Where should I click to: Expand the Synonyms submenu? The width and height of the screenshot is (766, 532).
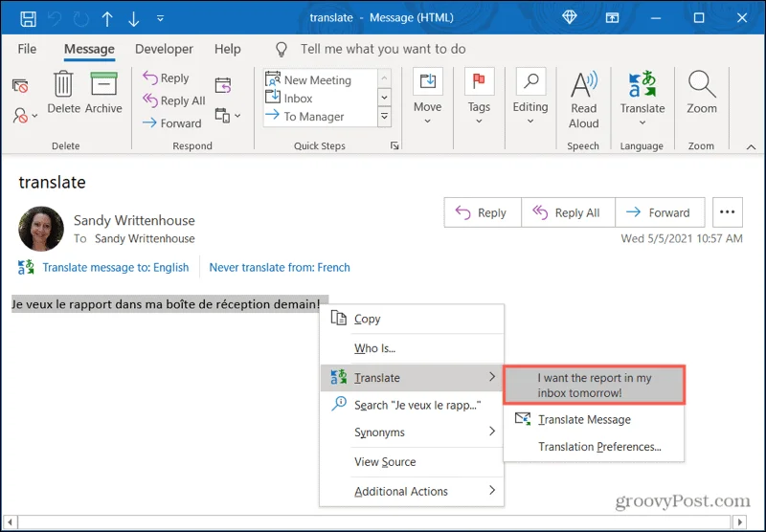[x=412, y=432]
